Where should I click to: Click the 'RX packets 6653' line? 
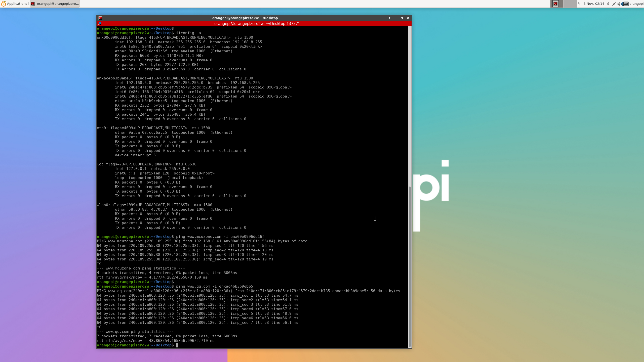click(x=159, y=56)
